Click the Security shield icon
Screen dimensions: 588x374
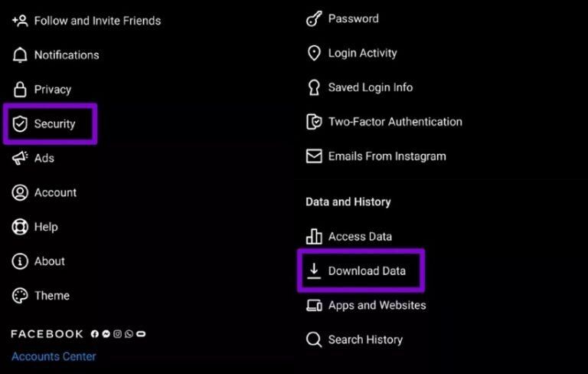click(x=20, y=124)
